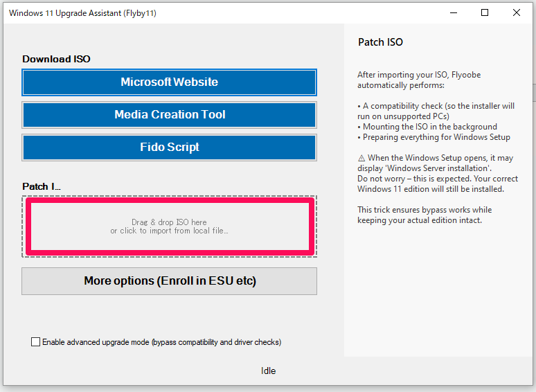The height and width of the screenshot is (392, 536).
Task: Click the warning triangle icon in info text
Action: click(x=361, y=158)
